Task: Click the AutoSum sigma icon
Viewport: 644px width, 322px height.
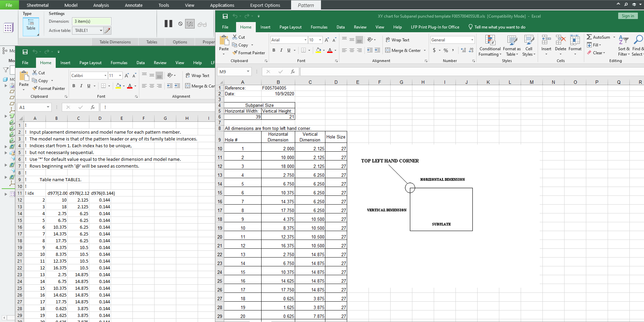Action: [589, 37]
